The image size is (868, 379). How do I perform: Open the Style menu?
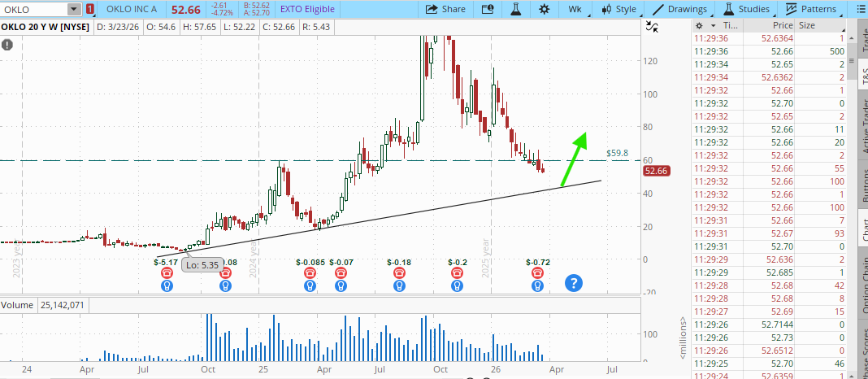(619, 9)
